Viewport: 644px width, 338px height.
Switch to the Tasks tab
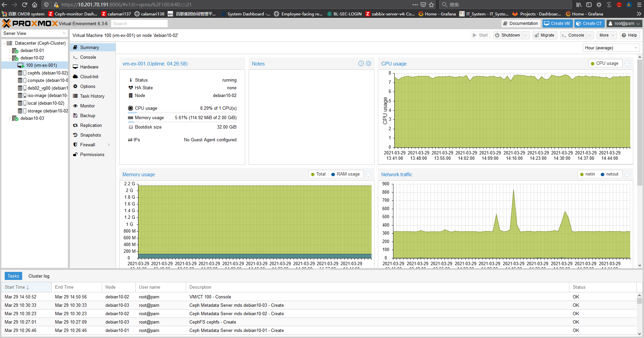point(13,276)
